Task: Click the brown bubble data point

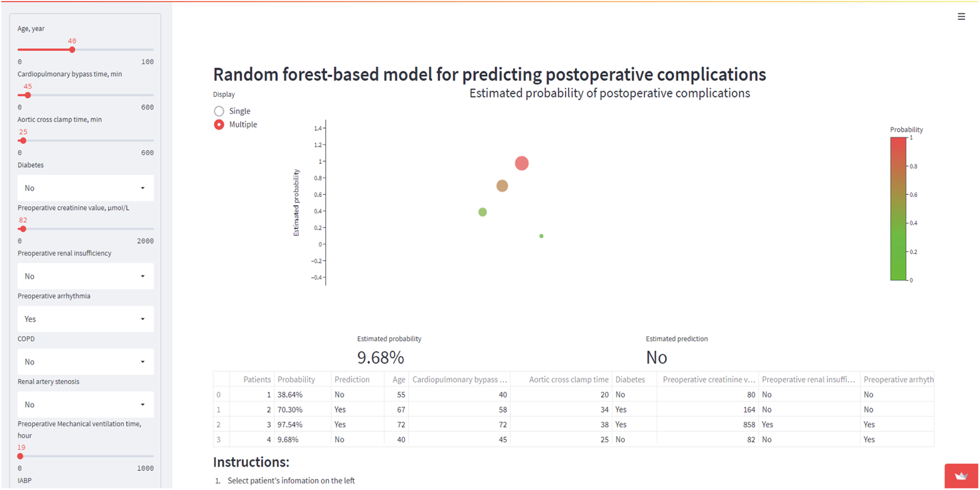Action: 502,186
